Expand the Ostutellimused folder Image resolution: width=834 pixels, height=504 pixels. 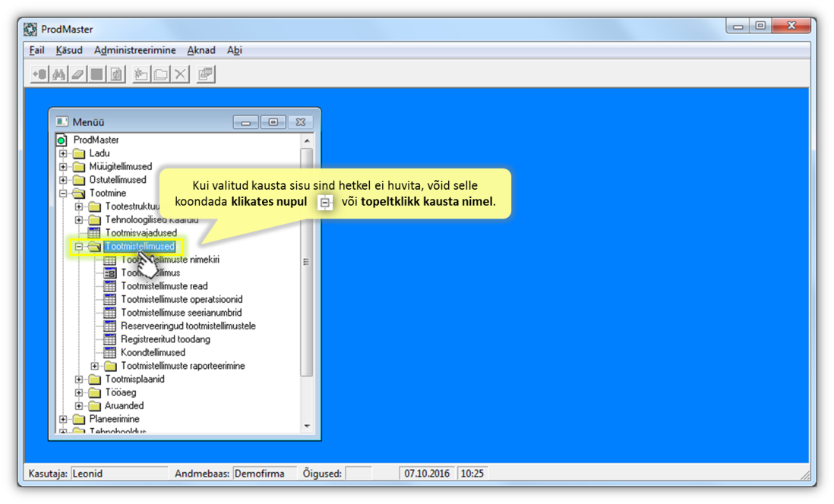63,180
